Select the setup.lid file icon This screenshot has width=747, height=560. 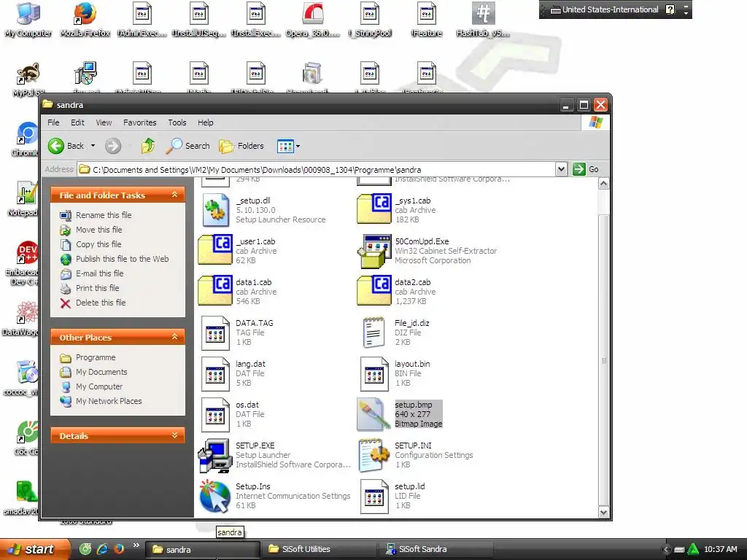tap(374, 497)
